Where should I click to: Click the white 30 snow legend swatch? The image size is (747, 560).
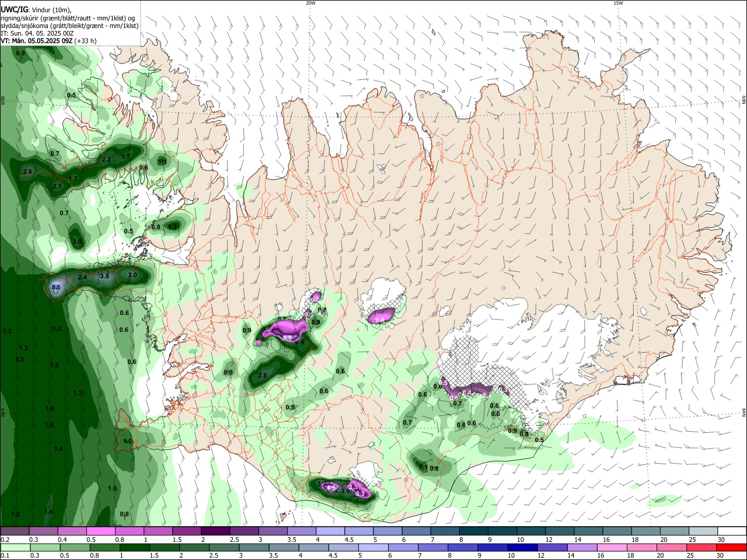(731, 531)
